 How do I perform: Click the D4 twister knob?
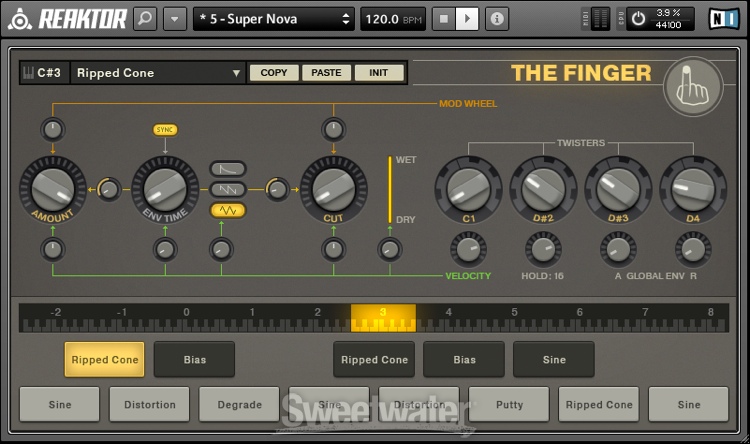click(x=693, y=189)
